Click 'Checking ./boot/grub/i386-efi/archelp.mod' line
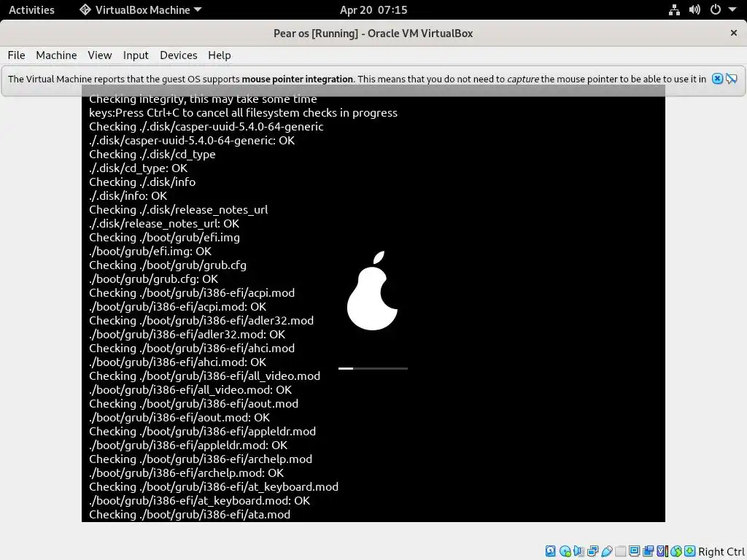747x560 pixels. pyautogui.click(x=201, y=459)
